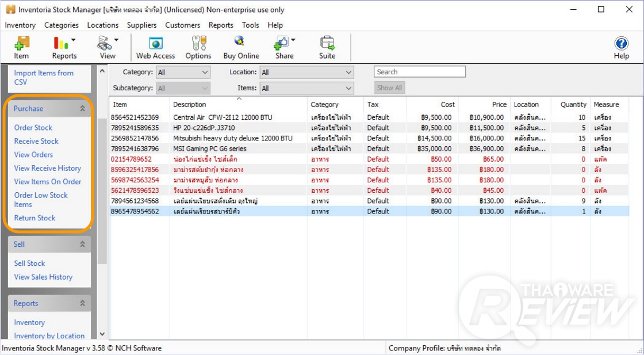The width and height of the screenshot is (644, 355).
Task: Open View Sales History link
Action: coord(43,277)
